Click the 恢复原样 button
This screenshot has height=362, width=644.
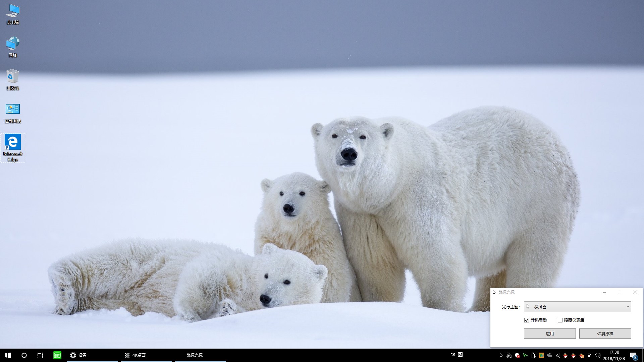[605, 334]
